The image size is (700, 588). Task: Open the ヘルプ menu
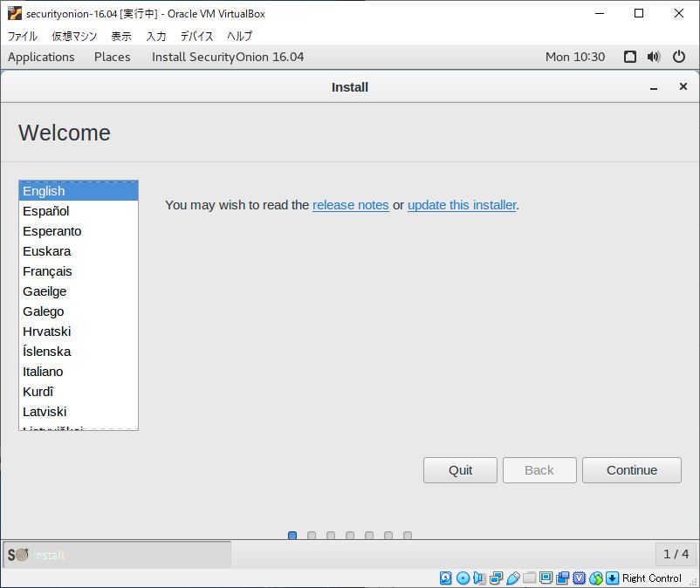(x=240, y=36)
